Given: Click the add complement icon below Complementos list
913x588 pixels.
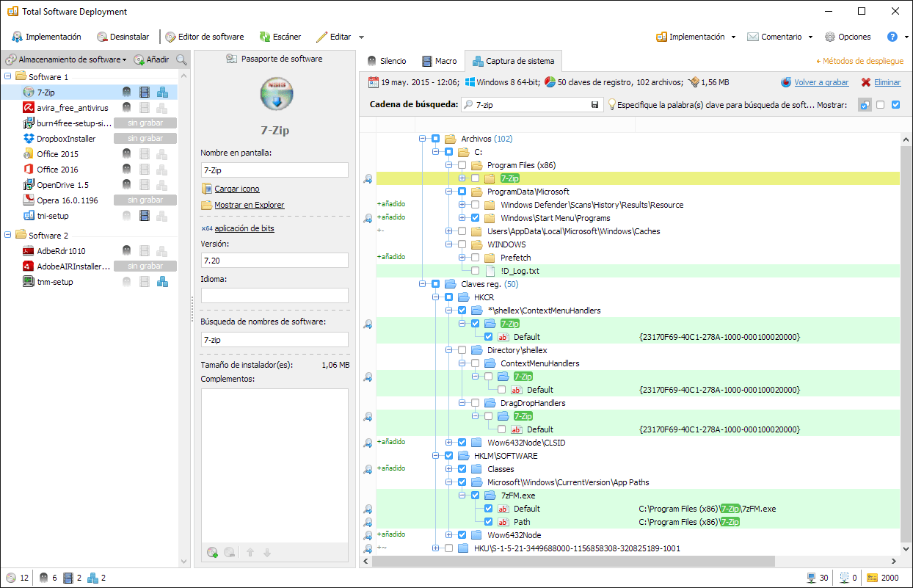Looking at the screenshot, I should pos(213,552).
